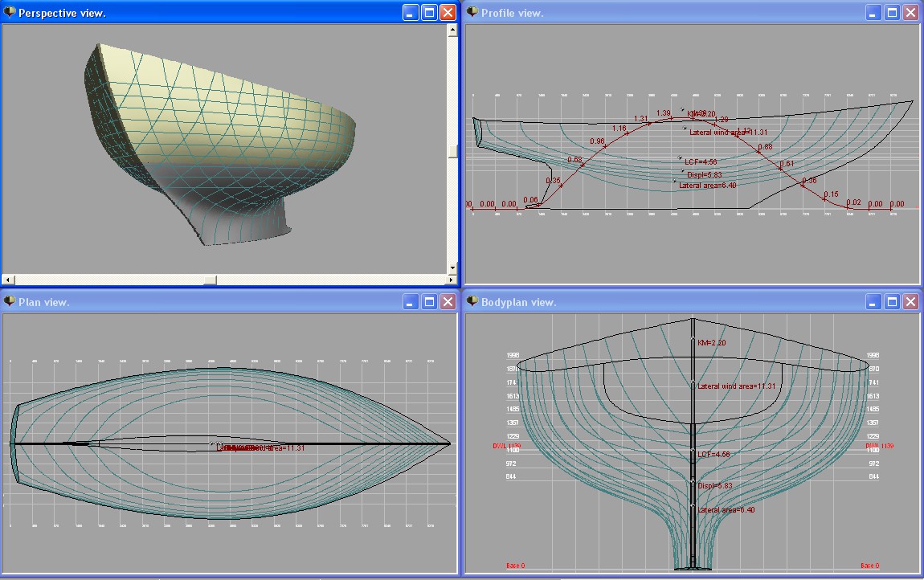Click the Plan view title bar icon
This screenshot has width=924, height=580.
10,302
